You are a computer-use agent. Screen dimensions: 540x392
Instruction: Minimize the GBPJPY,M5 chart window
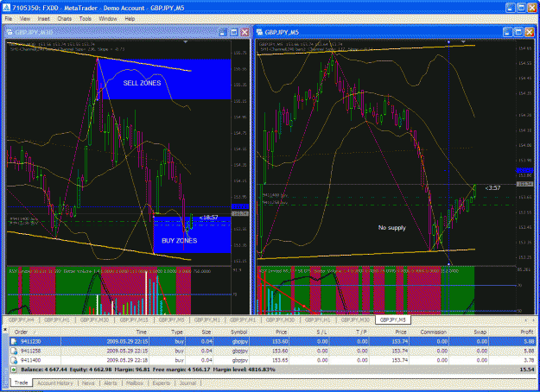[x=507, y=32]
